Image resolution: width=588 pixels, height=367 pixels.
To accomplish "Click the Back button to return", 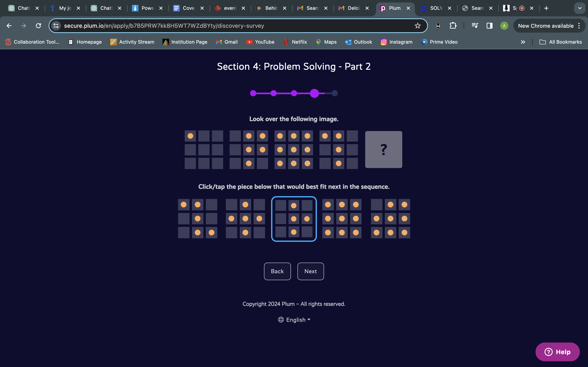I will coord(277,271).
